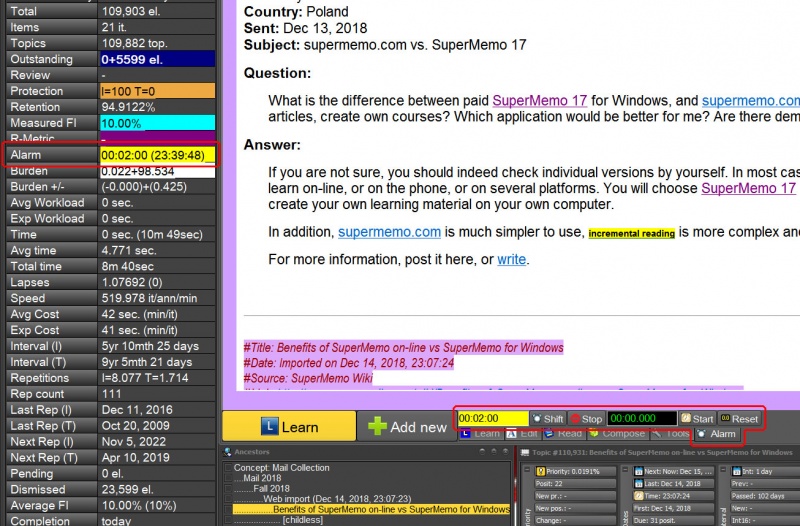Switch to the Edit toolbar tab
The height and width of the screenshot is (526, 800).
coord(524,434)
